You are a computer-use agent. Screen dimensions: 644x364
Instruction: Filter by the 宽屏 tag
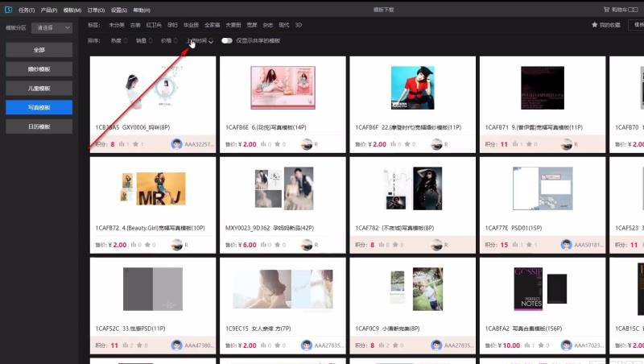[x=252, y=25]
